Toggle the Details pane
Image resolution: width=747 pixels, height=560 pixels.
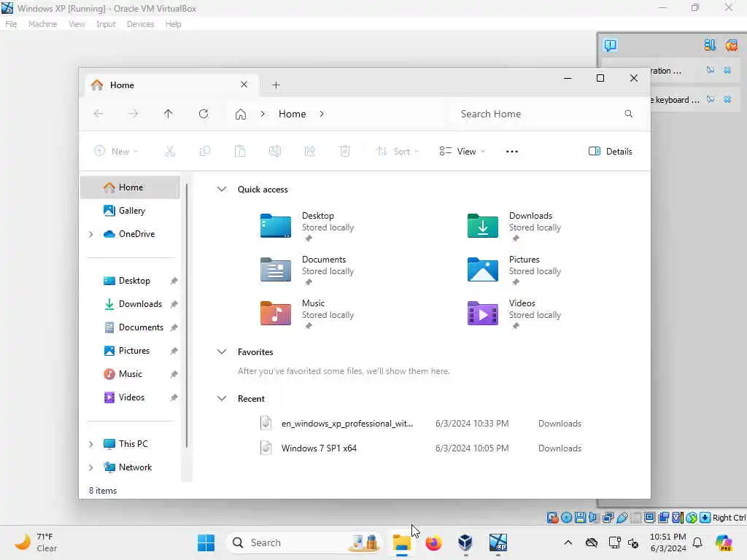(x=611, y=152)
